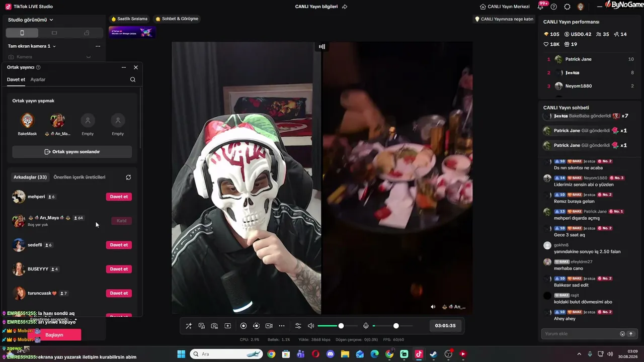Screen dimensions: 644x362
Task: Click the Windows Start button
Action: (x=181, y=354)
